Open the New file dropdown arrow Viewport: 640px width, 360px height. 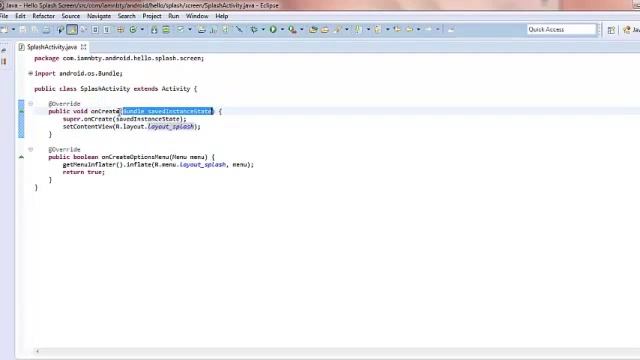point(13,29)
